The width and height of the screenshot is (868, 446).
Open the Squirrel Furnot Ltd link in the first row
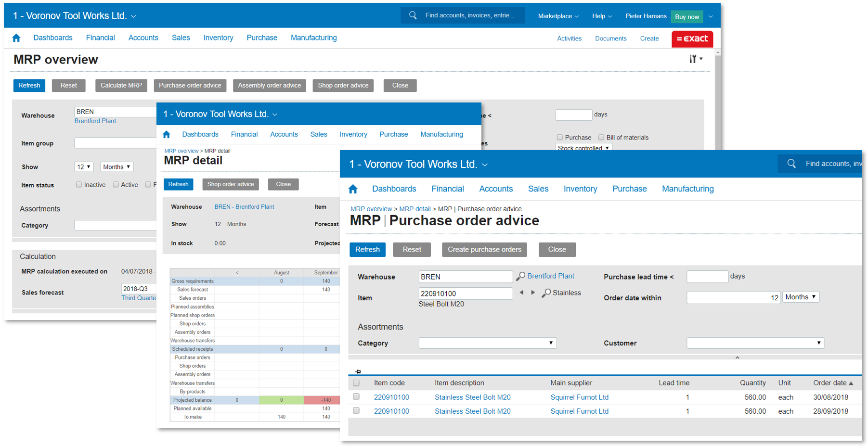click(579, 397)
